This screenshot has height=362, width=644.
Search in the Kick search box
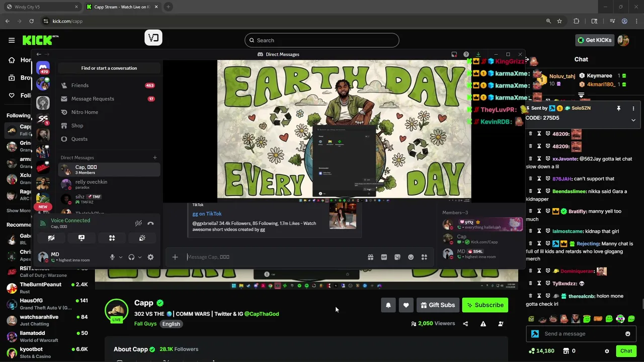click(x=322, y=40)
